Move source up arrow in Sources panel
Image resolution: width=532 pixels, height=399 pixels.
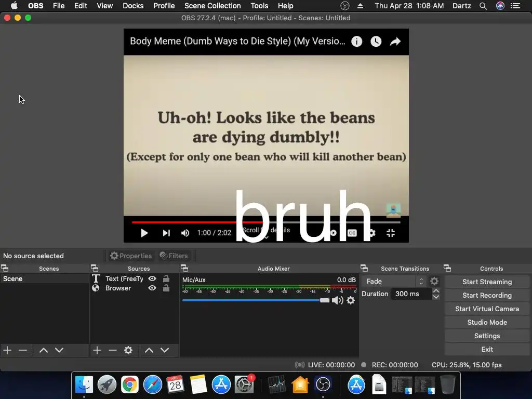(x=149, y=350)
